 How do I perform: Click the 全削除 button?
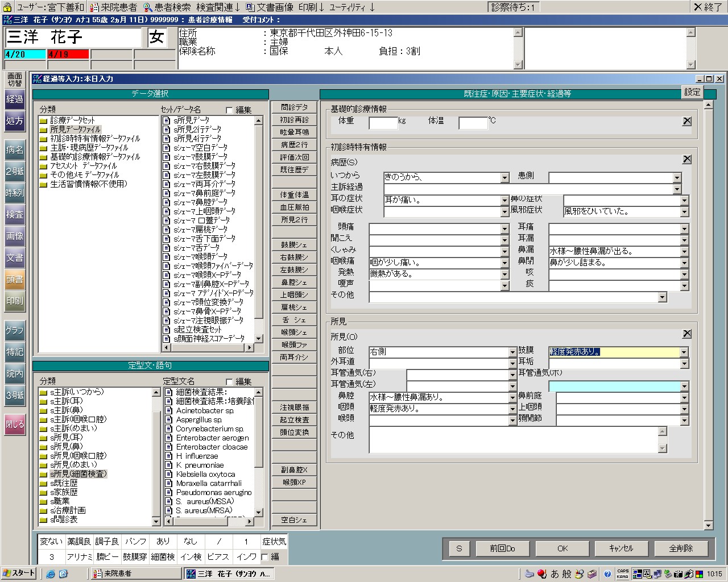click(681, 548)
